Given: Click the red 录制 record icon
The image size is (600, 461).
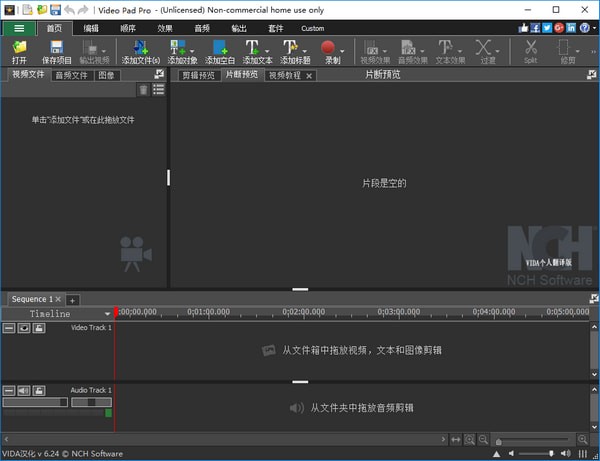Looking at the screenshot, I should [326, 48].
